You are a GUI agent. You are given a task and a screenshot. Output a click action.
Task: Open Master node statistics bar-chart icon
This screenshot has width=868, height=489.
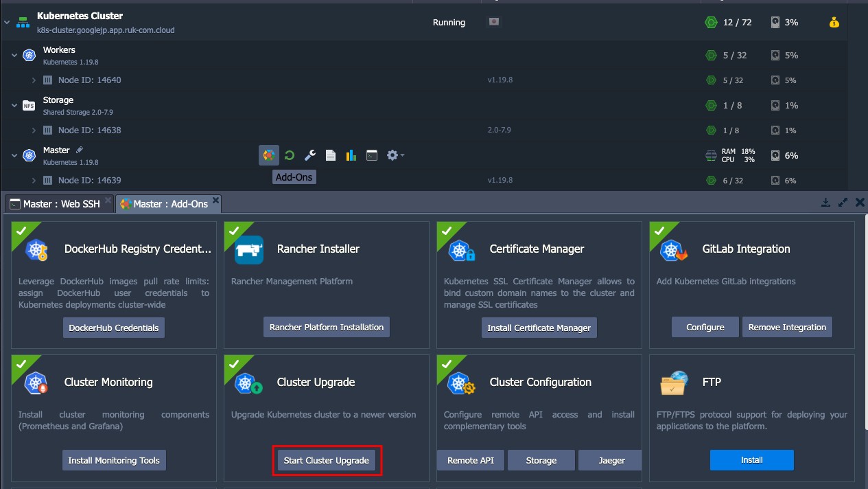click(x=351, y=155)
